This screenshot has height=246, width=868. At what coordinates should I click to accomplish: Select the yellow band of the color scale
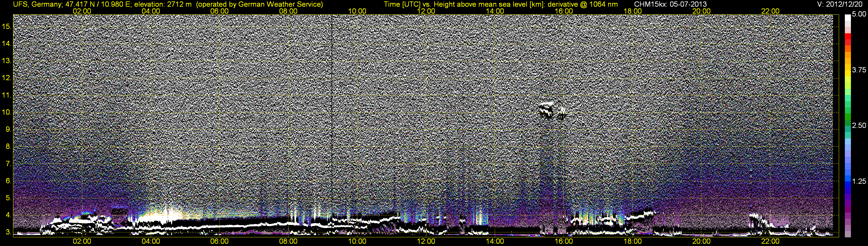[848, 74]
